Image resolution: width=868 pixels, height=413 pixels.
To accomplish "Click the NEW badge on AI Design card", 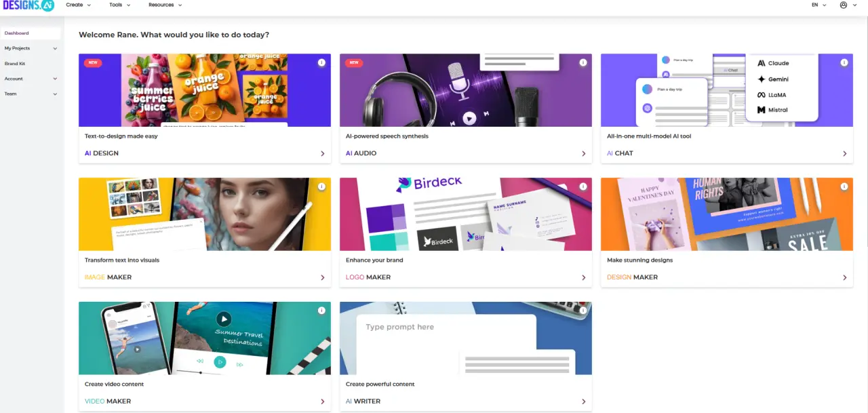I will [93, 62].
